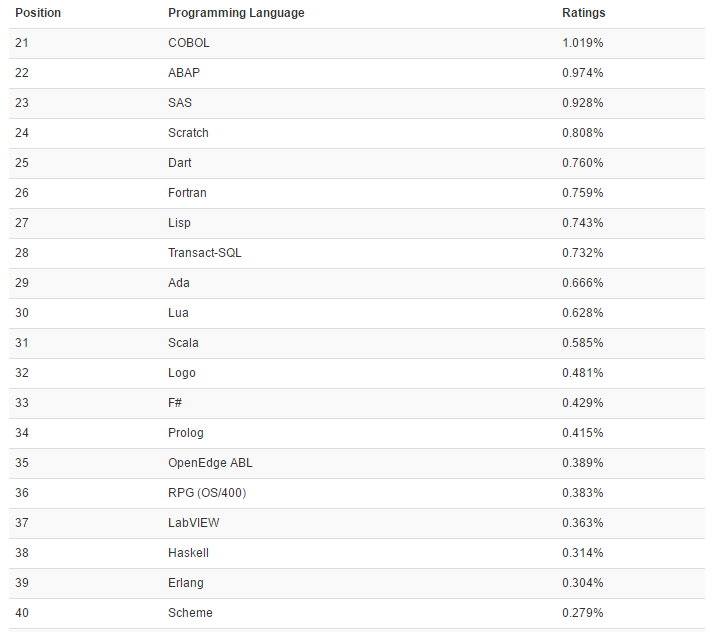Click the Haskell language cell
Image resolution: width=717 pixels, height=632 pixels.
pyautogui.click(x=188, y=553)
